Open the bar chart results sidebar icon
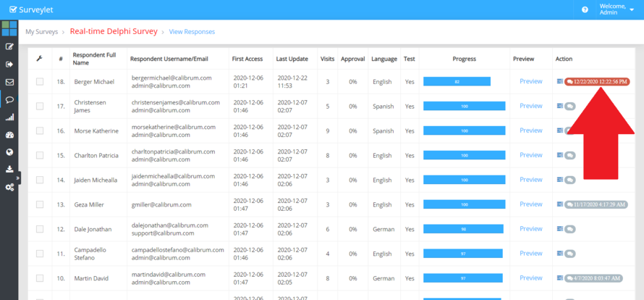The image size is (644, 300). [9, 117]
